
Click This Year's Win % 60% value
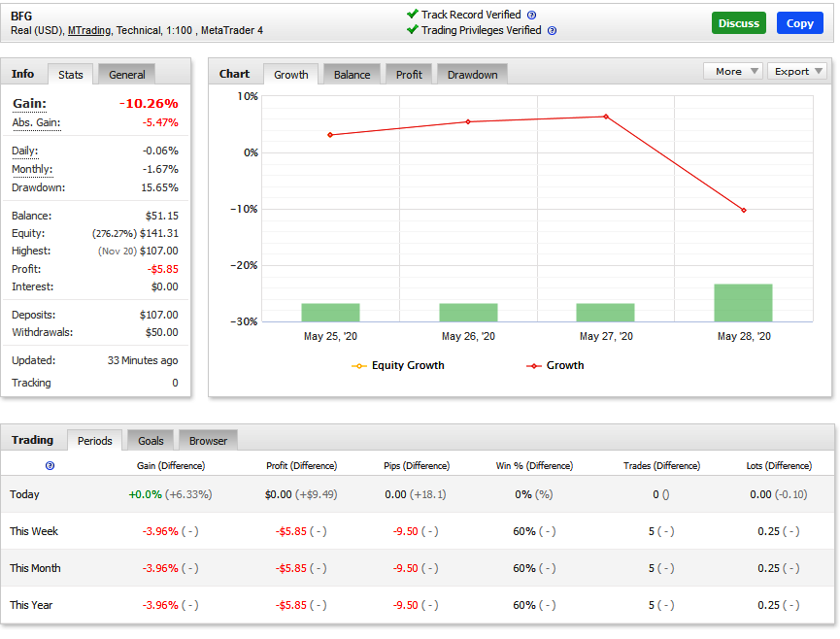pyautogui.click(x=524, y=605)
